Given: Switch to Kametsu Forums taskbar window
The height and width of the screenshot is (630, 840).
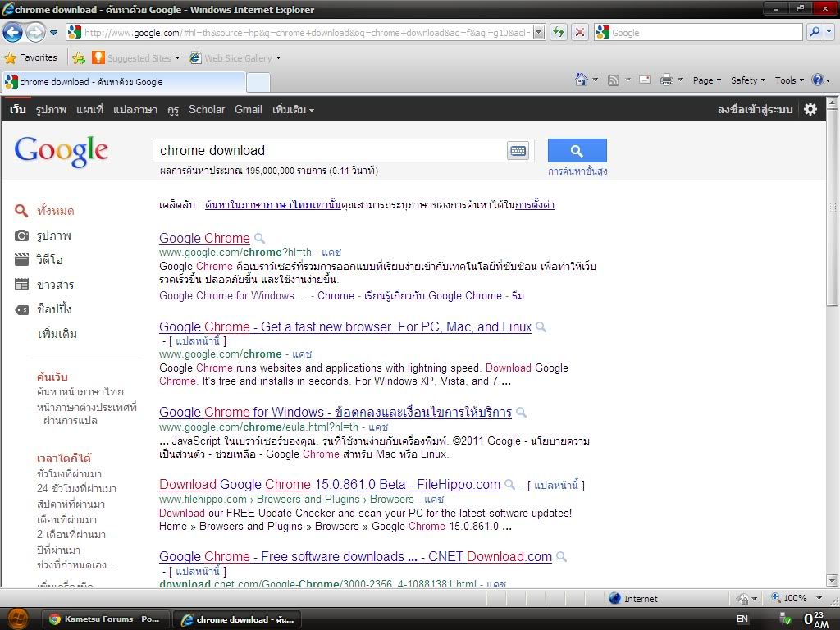Looking at the screenshot, I should pos(105,619).
